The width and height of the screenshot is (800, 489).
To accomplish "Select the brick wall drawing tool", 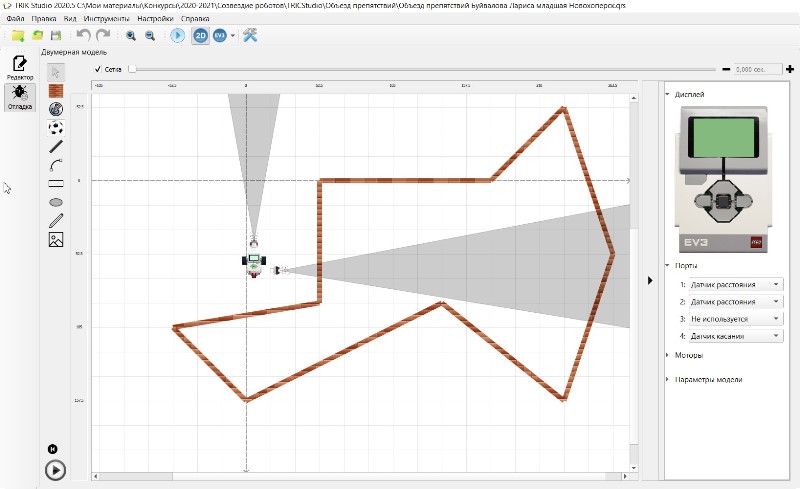I will coord(56,90).
